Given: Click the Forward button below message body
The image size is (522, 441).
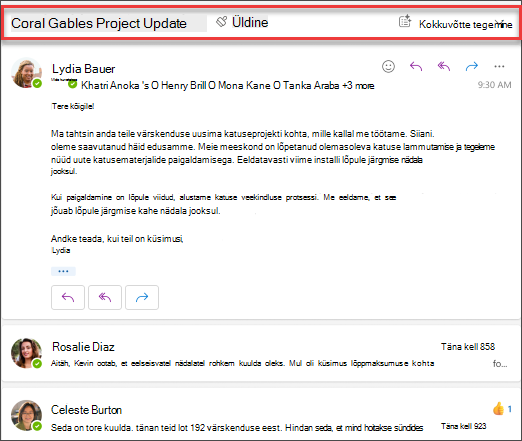Looking at the screenshot, I should (142, 297).
